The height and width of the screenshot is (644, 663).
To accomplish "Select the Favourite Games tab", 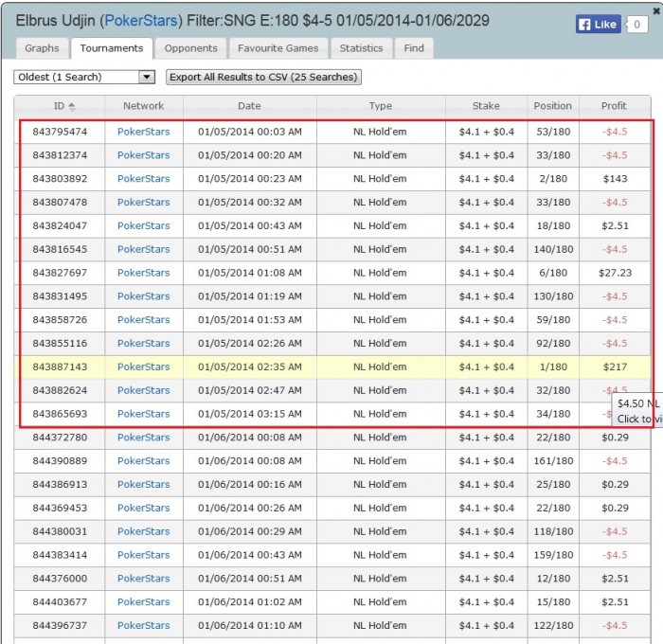I will 278,48.
